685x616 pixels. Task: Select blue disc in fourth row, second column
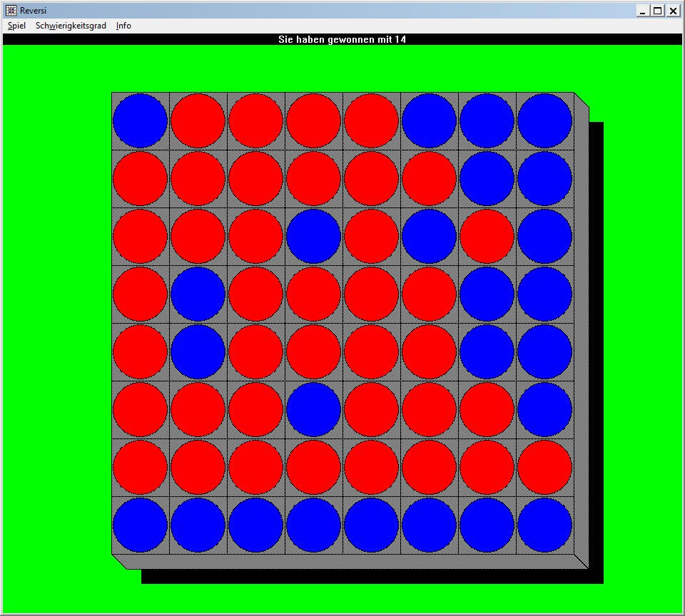(x=198, y=294)
